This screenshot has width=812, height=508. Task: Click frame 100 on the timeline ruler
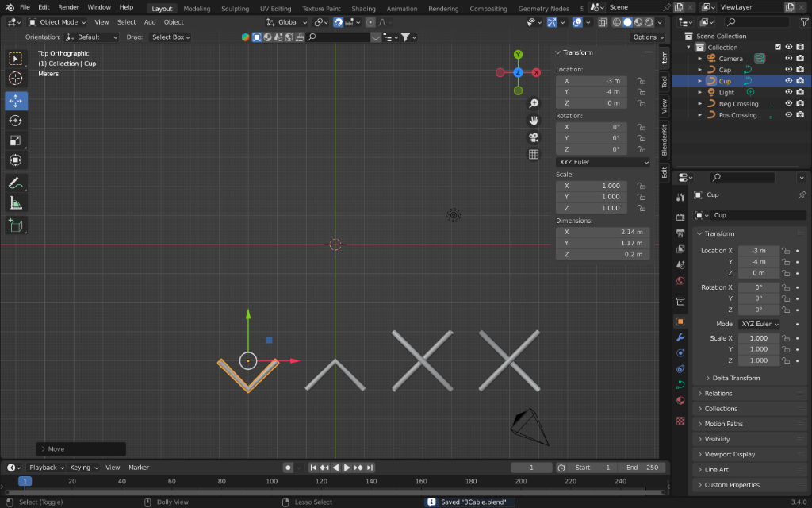[x=272, y=481]
